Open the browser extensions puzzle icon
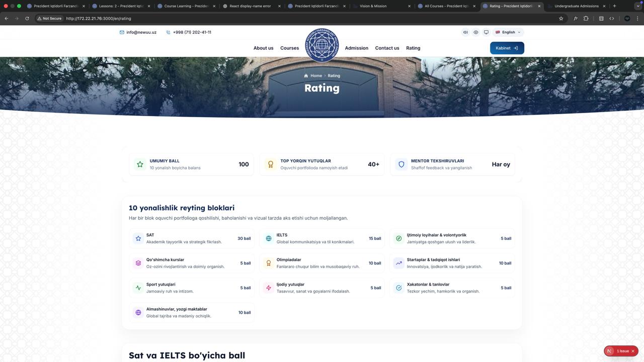 click(586, 19)
